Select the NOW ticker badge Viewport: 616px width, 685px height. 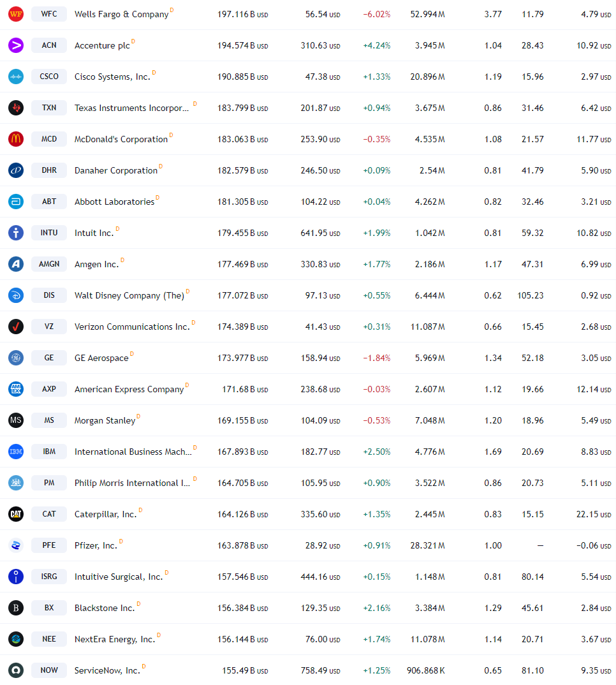[49, 670]
